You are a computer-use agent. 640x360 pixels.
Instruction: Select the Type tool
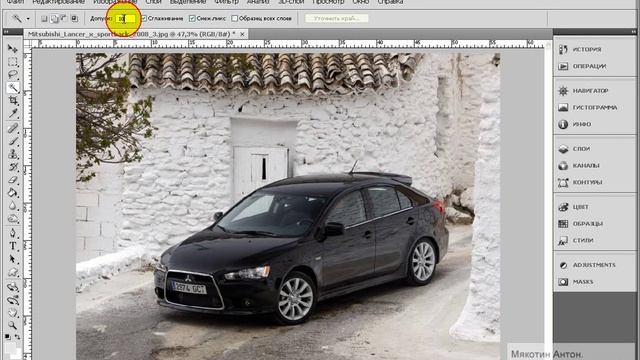click(13, 246)
